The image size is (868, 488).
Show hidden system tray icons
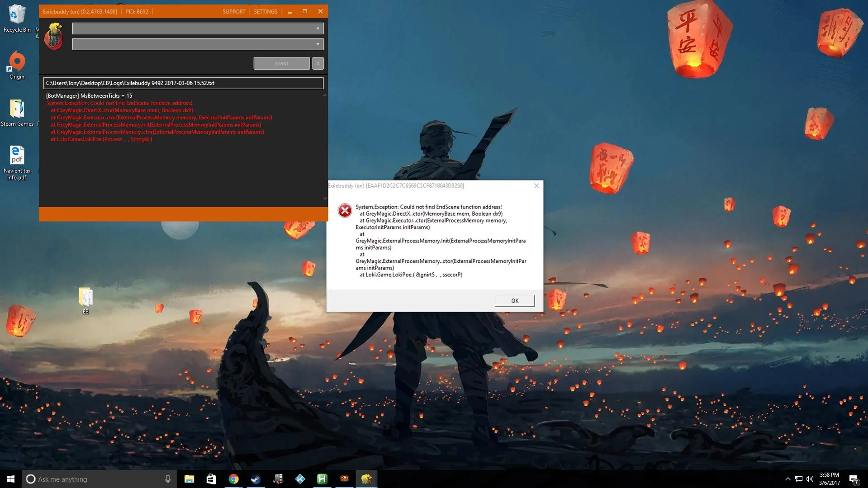[787, 479]
